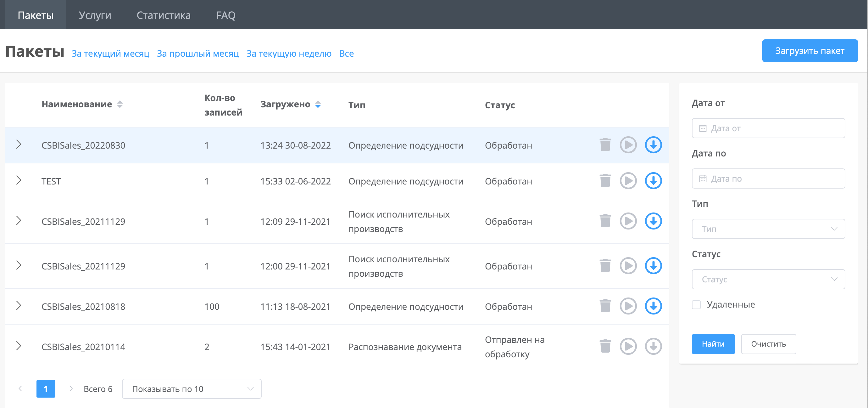Open the Показывать по 10 page-size dropdown

(x=192, y=389)
